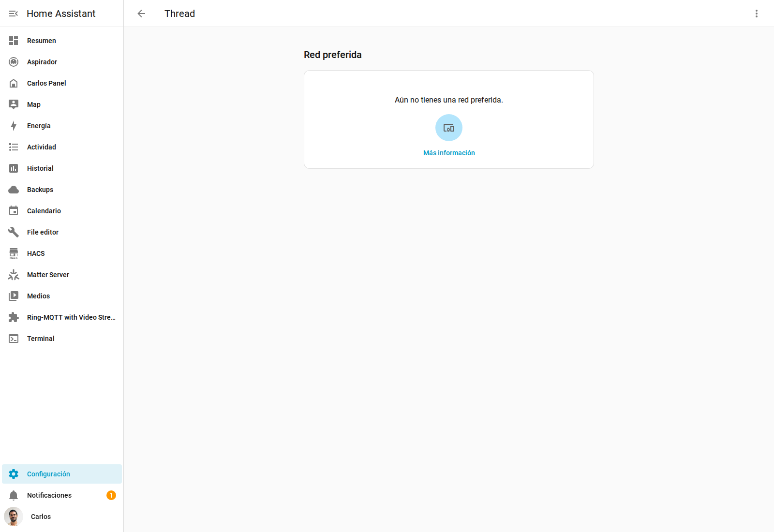Open the Backups label
The height and width of the screenshot is (532, 774).
pos(40,190)
